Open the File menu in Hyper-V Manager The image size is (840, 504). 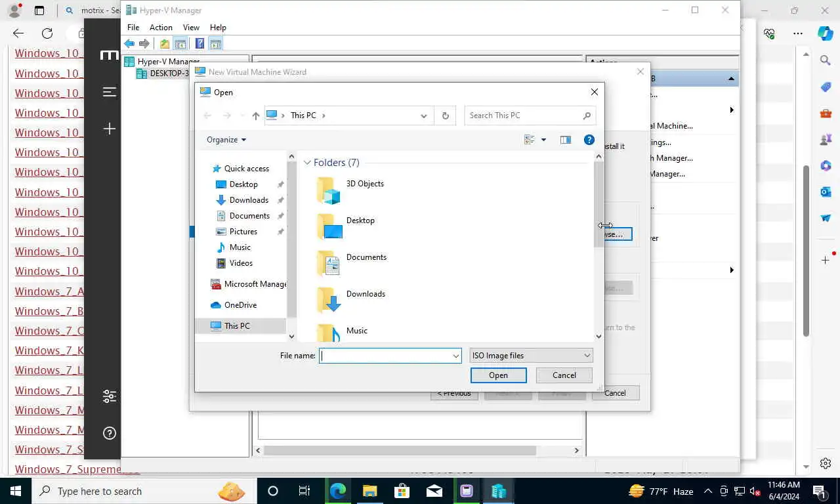click(133, 28)
